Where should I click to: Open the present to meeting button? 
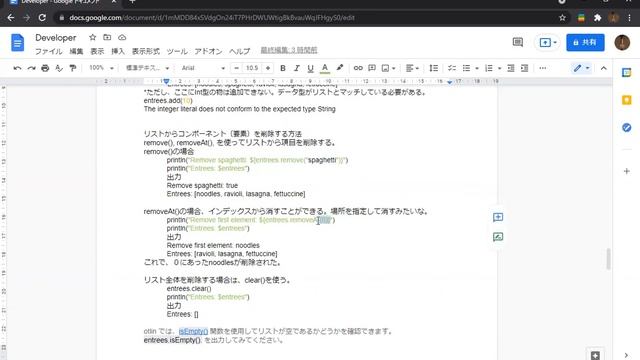point(548,42)
